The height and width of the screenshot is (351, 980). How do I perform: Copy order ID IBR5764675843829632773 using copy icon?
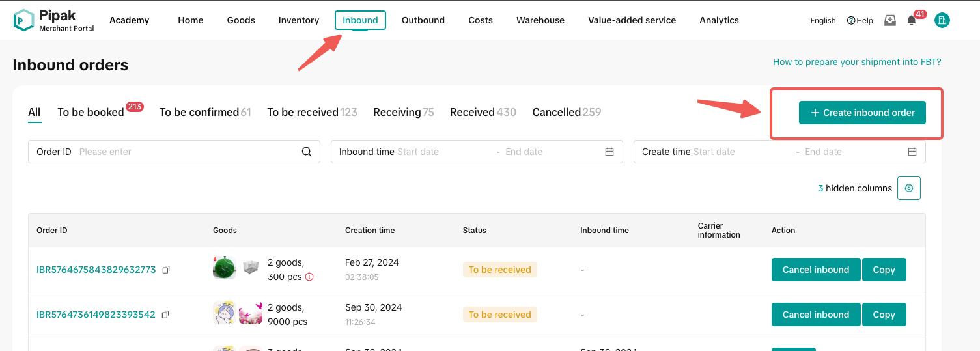166,270
